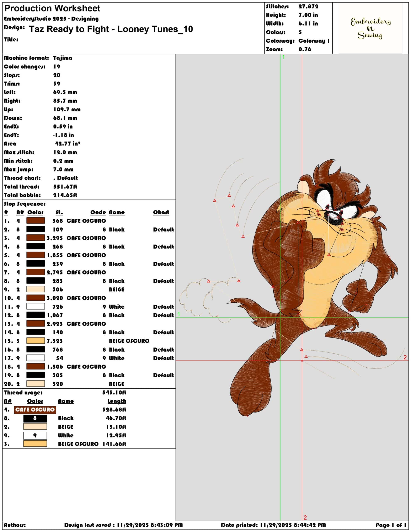Click the max jump value '7.0 mm'

[x=63, y=170]
